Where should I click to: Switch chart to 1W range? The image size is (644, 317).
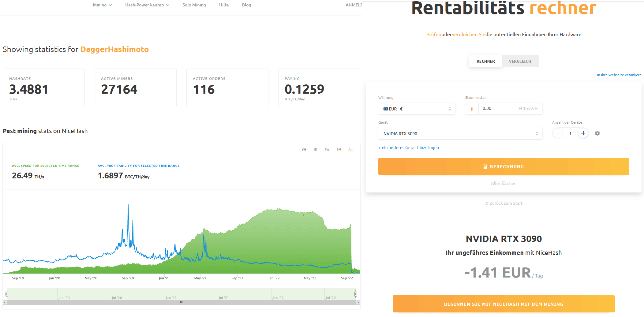click(x=327, y=150)
